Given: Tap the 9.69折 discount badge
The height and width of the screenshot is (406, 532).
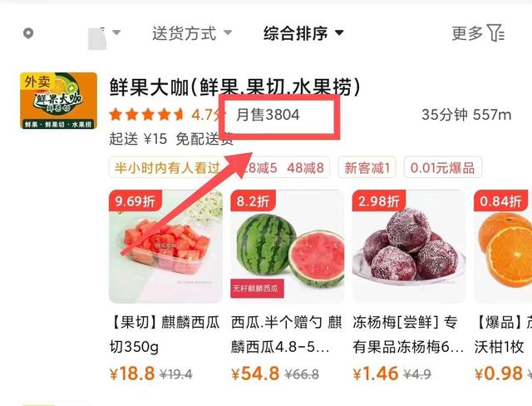Looking at the screenshot, I should click(135, 201).
